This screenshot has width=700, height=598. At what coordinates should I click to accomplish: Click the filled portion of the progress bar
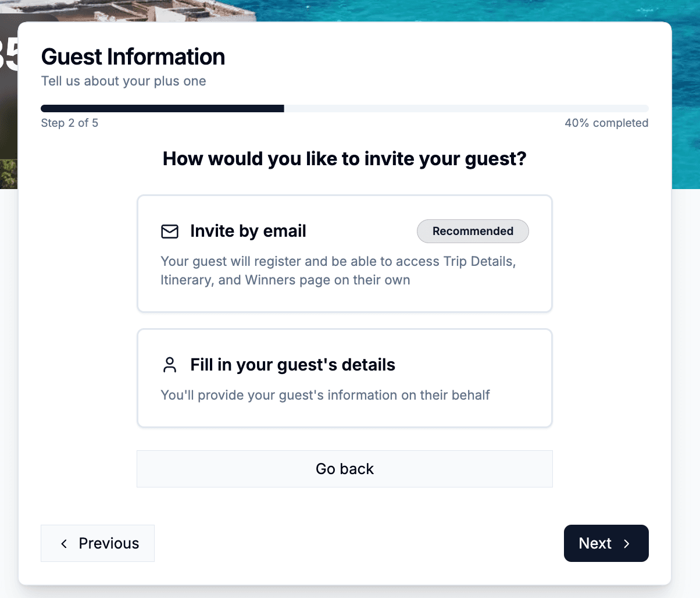coord(162,109)
